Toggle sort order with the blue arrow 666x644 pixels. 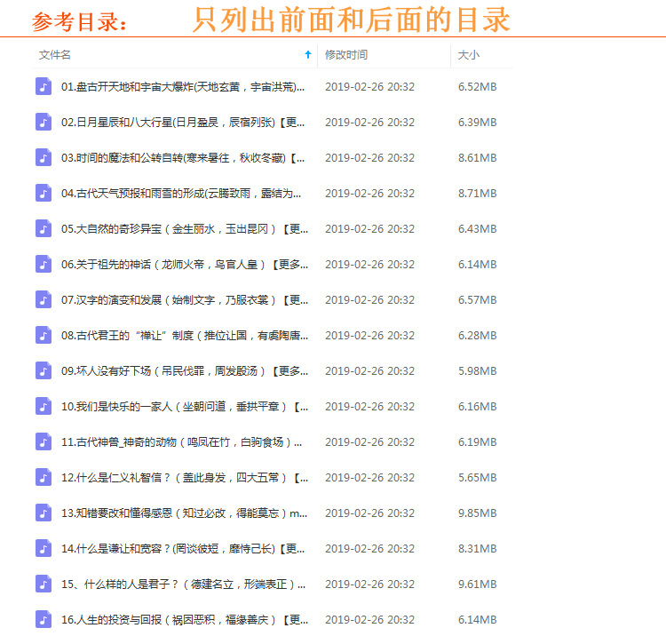click(308, 55)
